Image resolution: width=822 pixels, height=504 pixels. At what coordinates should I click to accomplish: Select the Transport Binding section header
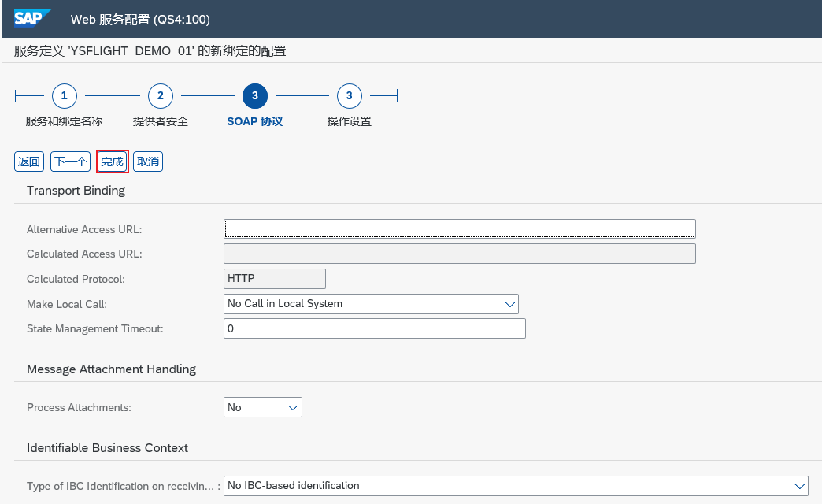click(x=76, y=190)
